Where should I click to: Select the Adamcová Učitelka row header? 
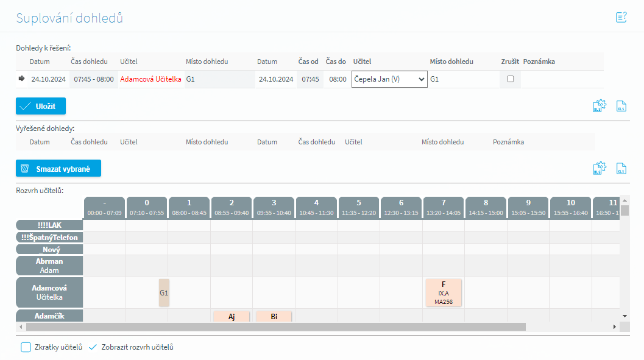tap(49, 292)
